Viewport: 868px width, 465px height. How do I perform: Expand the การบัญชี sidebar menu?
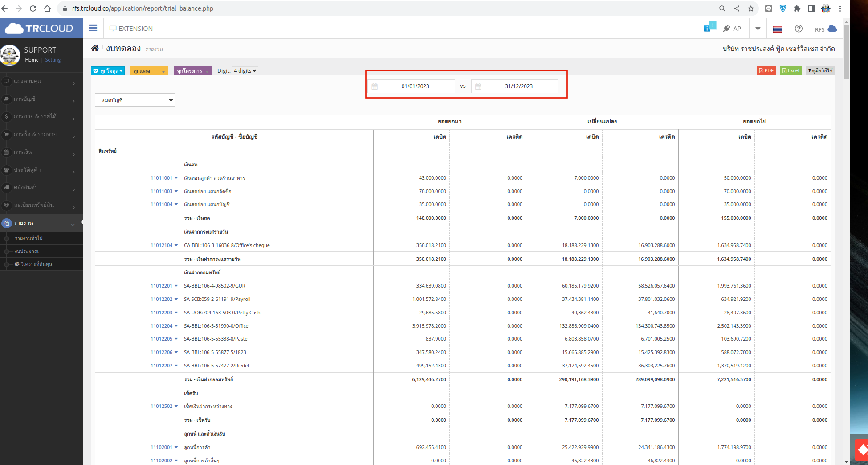pyautogui.click(x=41, y=99)
